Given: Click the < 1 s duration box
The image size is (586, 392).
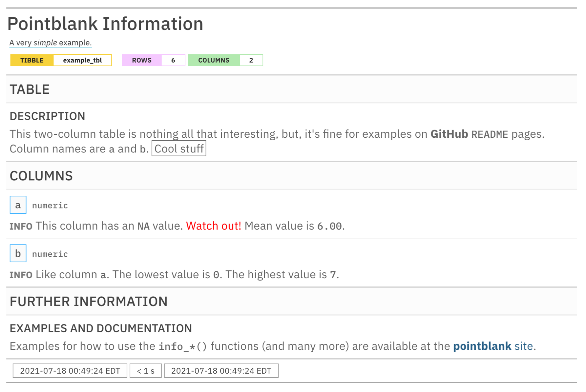Looking at the screenshot, I should pos(146,371).
